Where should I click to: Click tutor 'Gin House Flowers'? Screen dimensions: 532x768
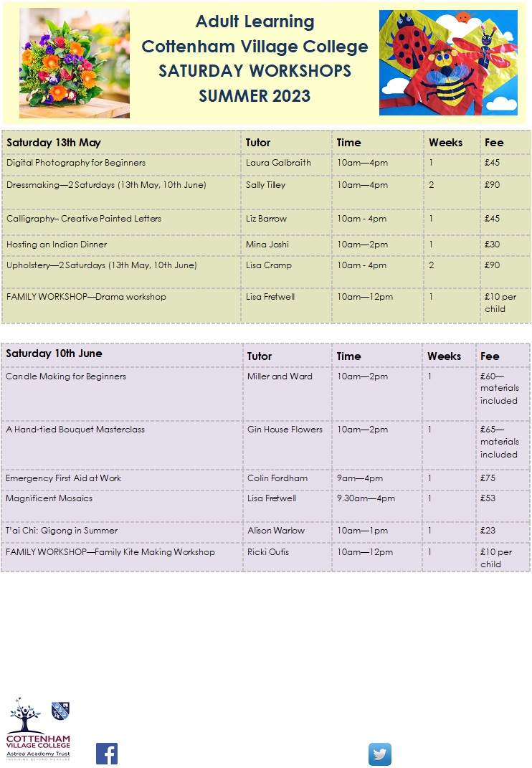click(285, 430)
